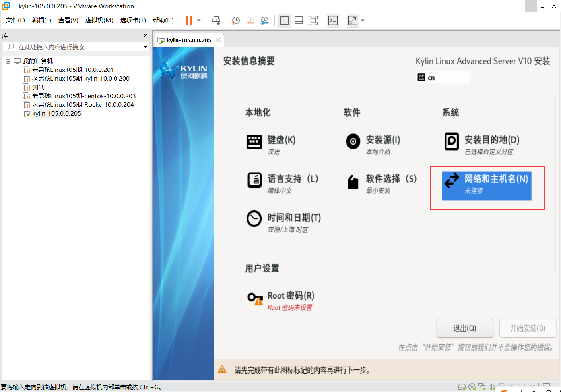Screen dimensions: 561x392
Task: Open the console view terminal icon
Action: point(333,21)
